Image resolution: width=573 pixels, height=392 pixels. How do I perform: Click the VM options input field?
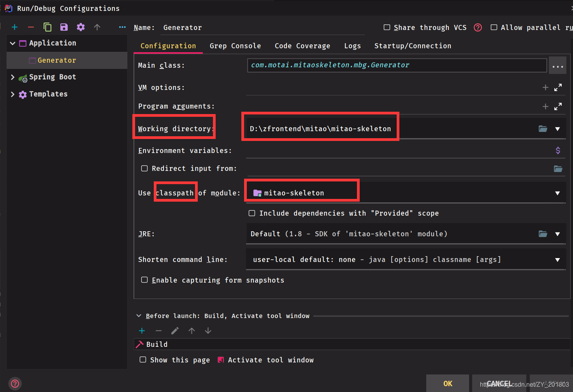point(392,88)
